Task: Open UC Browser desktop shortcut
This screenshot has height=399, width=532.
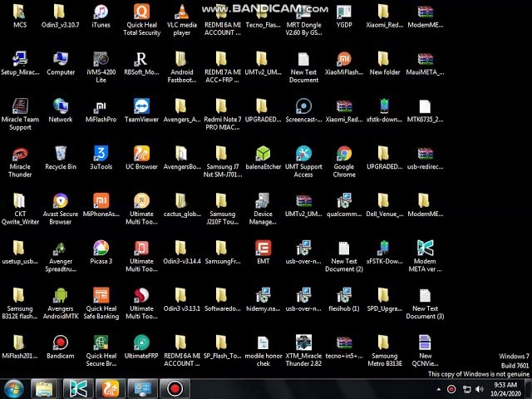Action: pyautogui.click(x=141, y=159)
